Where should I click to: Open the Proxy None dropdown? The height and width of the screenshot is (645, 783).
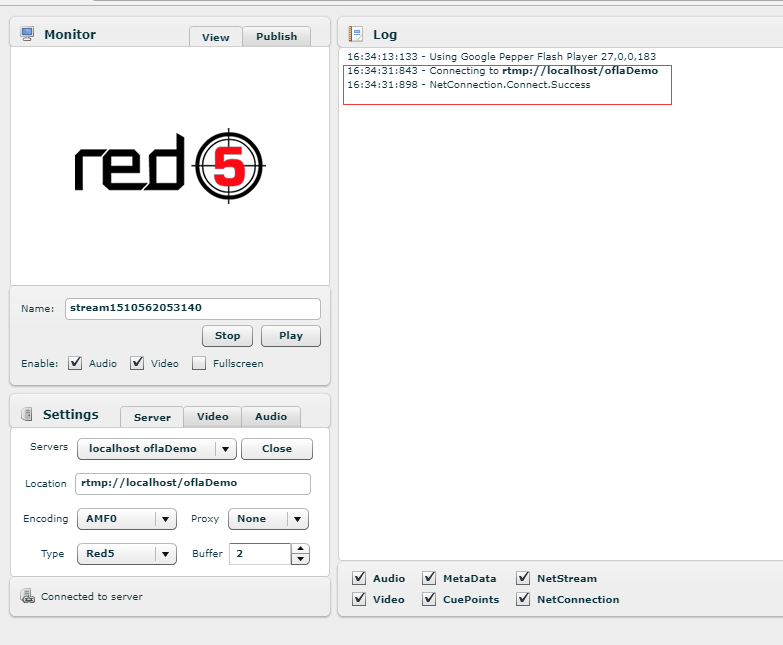click(268, 519)
